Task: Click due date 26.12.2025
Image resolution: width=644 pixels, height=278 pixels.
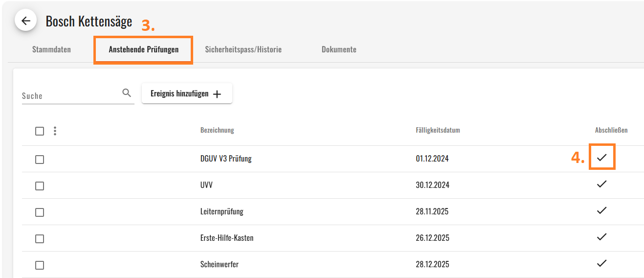Action: 432,238
